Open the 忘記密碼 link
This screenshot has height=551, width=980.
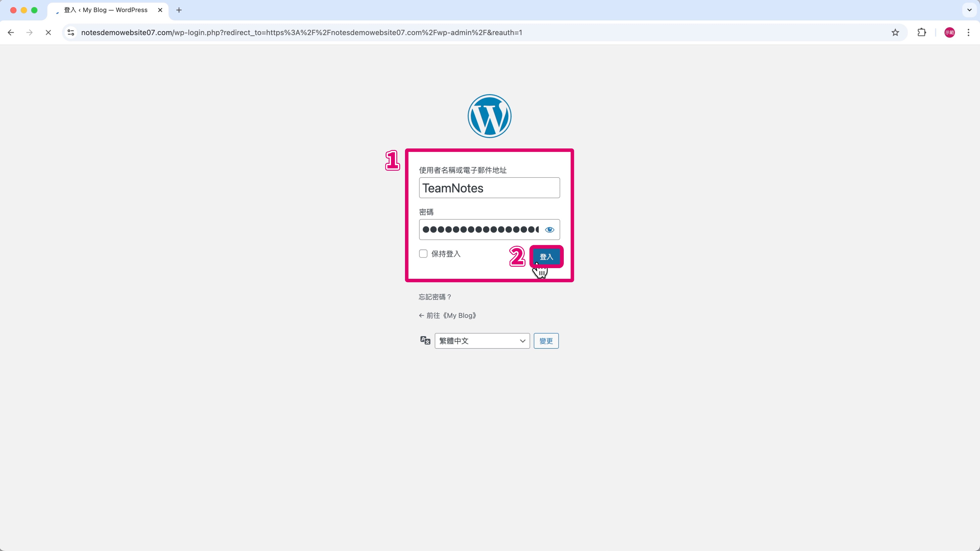pos(434,297)
